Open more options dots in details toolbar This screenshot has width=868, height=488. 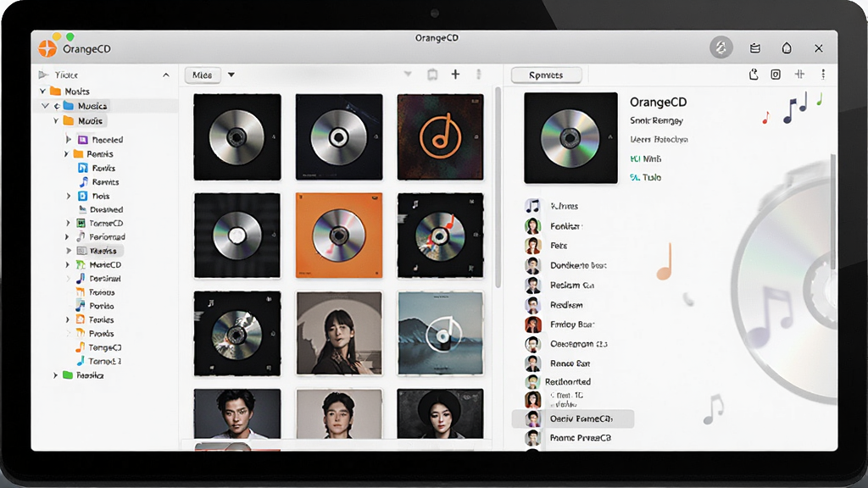(x=823, y=75)
